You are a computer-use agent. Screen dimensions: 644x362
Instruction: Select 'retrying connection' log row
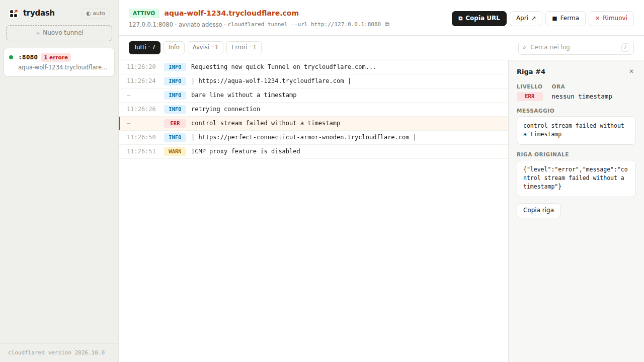313,110
